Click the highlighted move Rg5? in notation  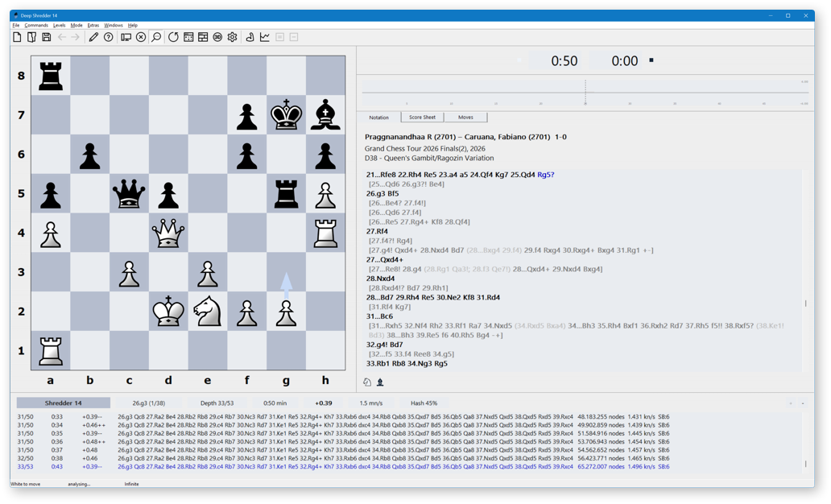pyautogui.click(x=545, y=175)
